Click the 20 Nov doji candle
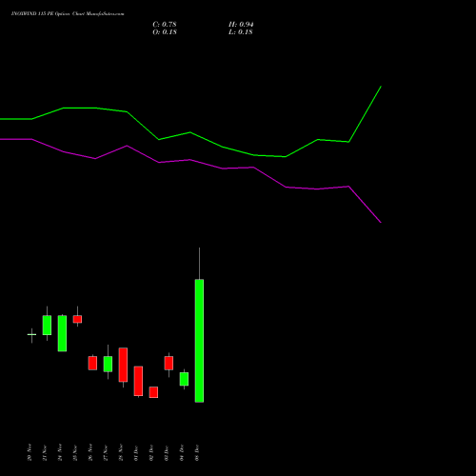Image resolution: width=476 pixels, height=476 pixels. pyautogui.click(x=31, y=334)
